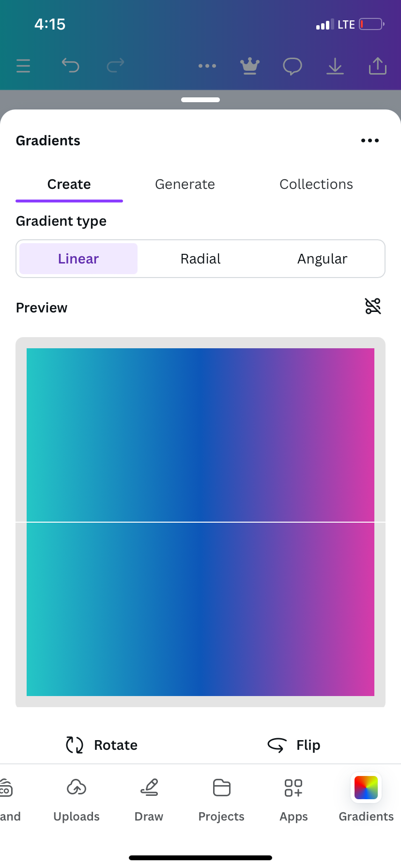Collapse the panel using the drag handle
The width and height of the screenshot is (401, 868).
(x=200, y=100)
